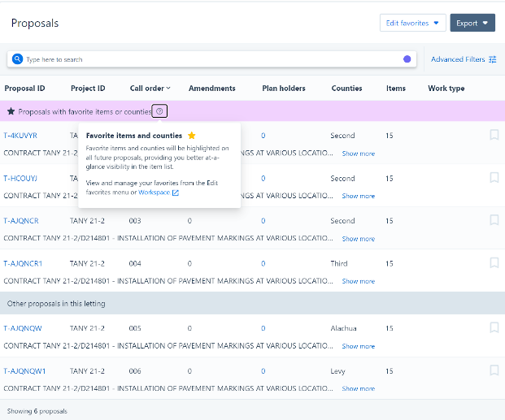Sort by Call order column
505x420 pixels.
click(x=150, y=88)
